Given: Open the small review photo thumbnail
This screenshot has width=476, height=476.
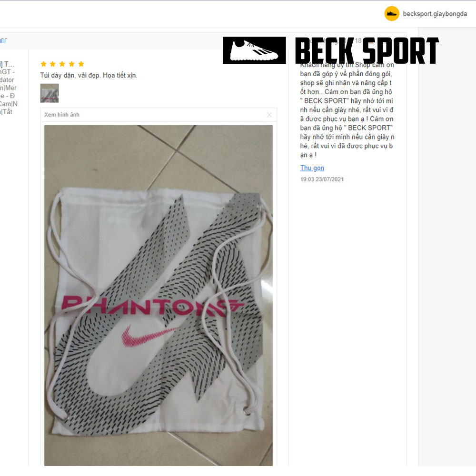Looking at the screenshot, I should point(50,93).
